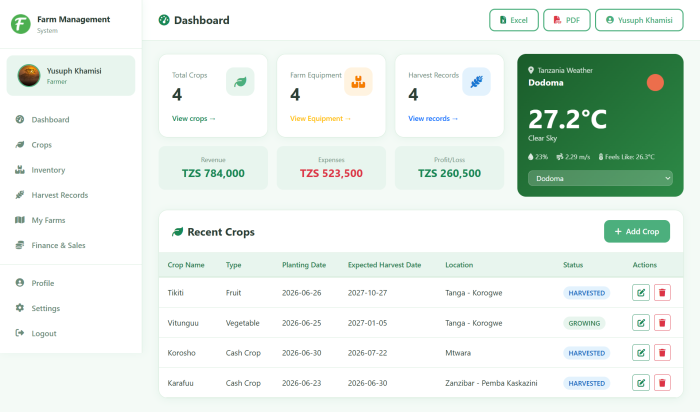The height and width of the screenshot is (412, 700).
Task: Export the dashboard with the PDF button
Action: 567,20
